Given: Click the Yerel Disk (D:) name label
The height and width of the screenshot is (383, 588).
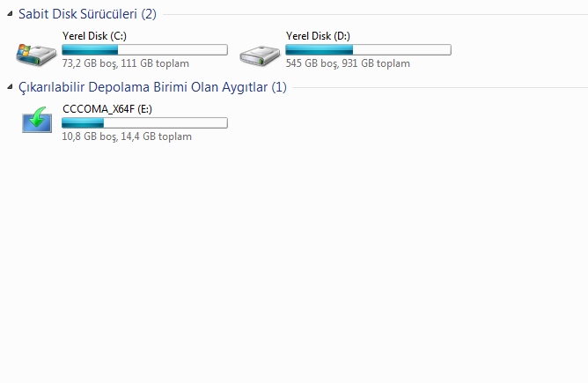Looking at the screenshot, I should 319,36.
